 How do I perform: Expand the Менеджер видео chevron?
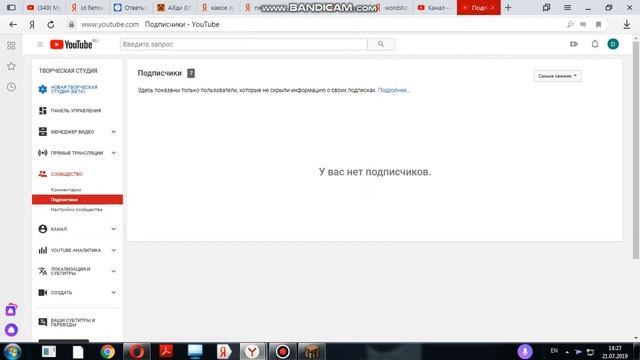tap(113, 132)
